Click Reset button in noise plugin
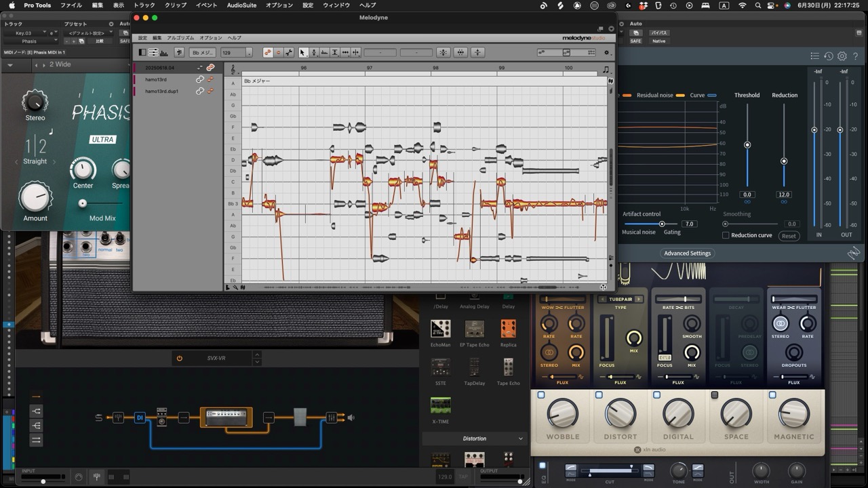Image resolution: width=868 pixels, height=488 pixels. (x=789, y=236)
